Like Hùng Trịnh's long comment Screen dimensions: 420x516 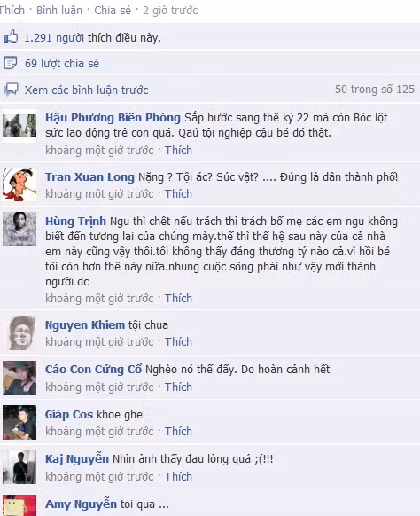pos(178,299)
